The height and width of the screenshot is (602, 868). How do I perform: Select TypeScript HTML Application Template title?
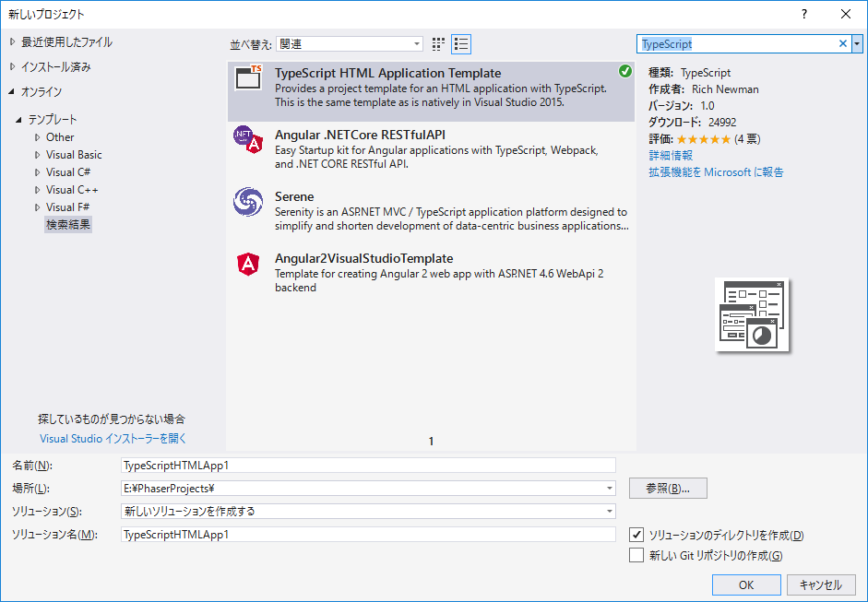(387, 73)
